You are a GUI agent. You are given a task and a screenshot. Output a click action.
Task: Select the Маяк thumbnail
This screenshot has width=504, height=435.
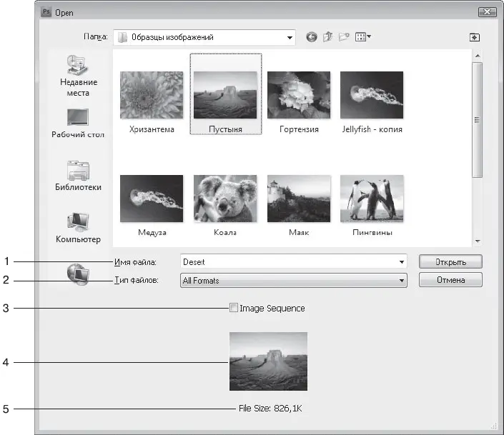pyautogui.click(x=299, y=199)
